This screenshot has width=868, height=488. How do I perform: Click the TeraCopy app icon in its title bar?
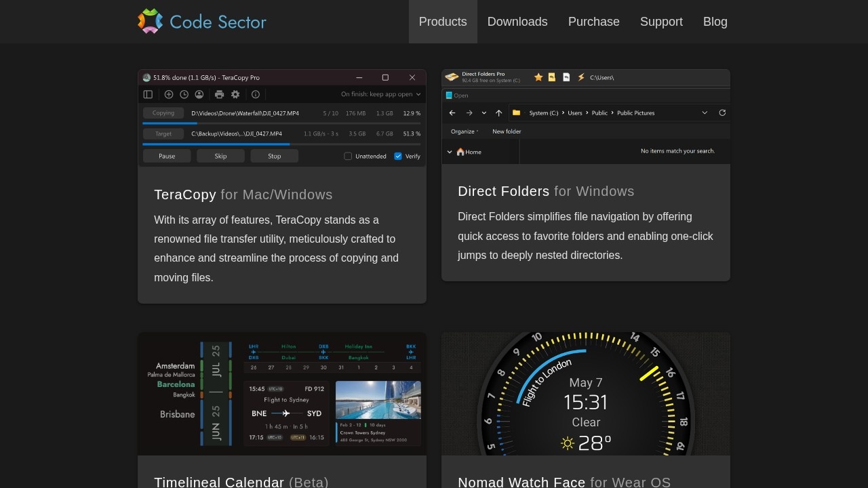[x=146, y=77]
